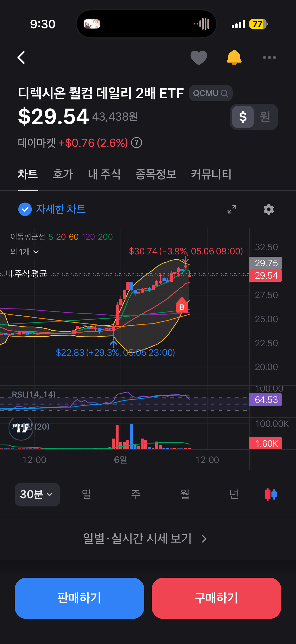Select the 차트 tab
The width and height of the screenshot is (296, 644).
pos(28,174)
